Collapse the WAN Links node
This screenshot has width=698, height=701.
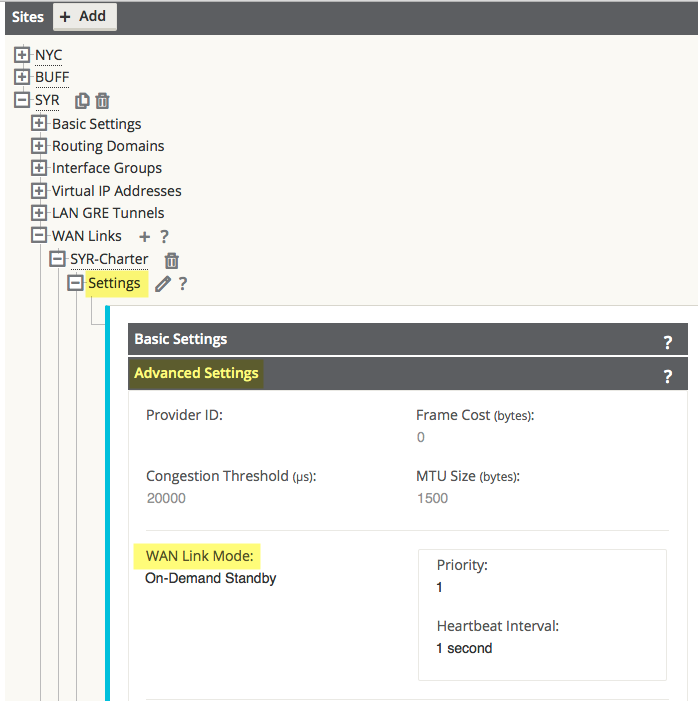(x=39, y=235)
